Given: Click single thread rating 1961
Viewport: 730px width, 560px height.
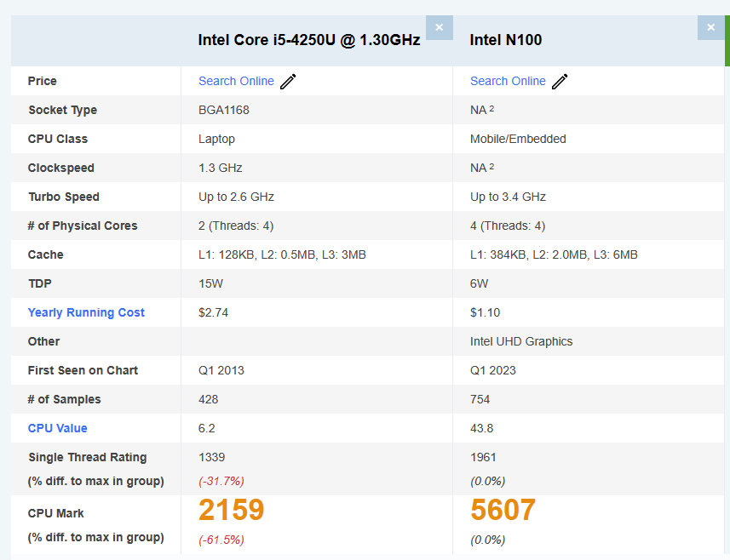Looking at the screenshot, I should pos(483,457).
